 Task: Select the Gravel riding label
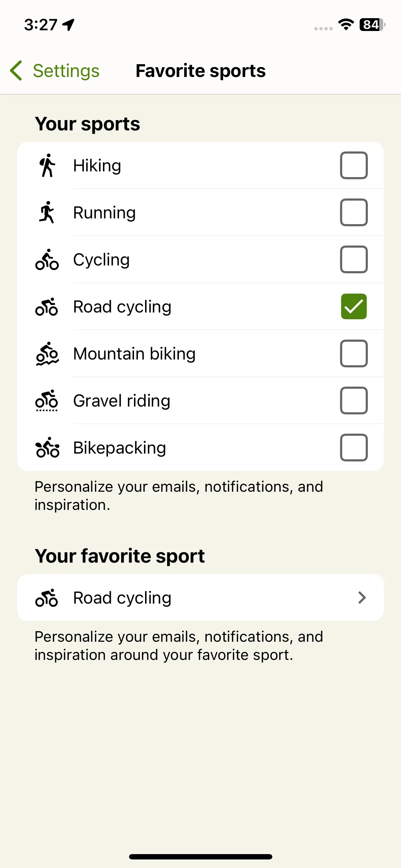122,401
